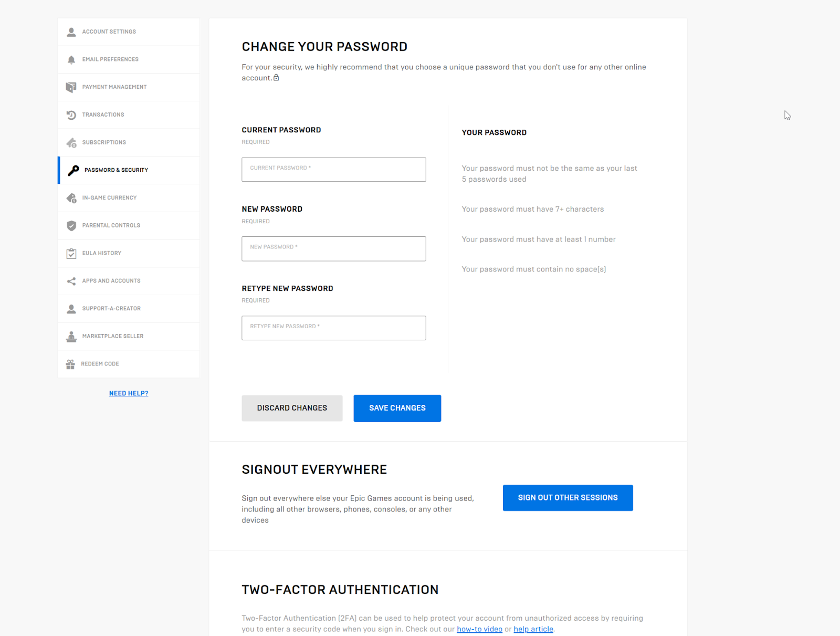
Task: Focus the Current Password field
Action: coord(333,170)
